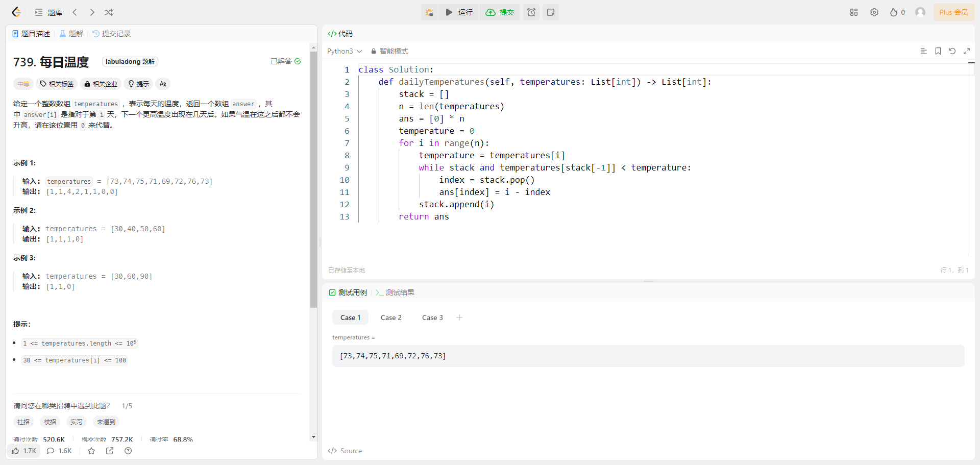The width and height of the screenshot is (980, 465).
Task: Add a new test case with plus
Action: coord(459,317)
